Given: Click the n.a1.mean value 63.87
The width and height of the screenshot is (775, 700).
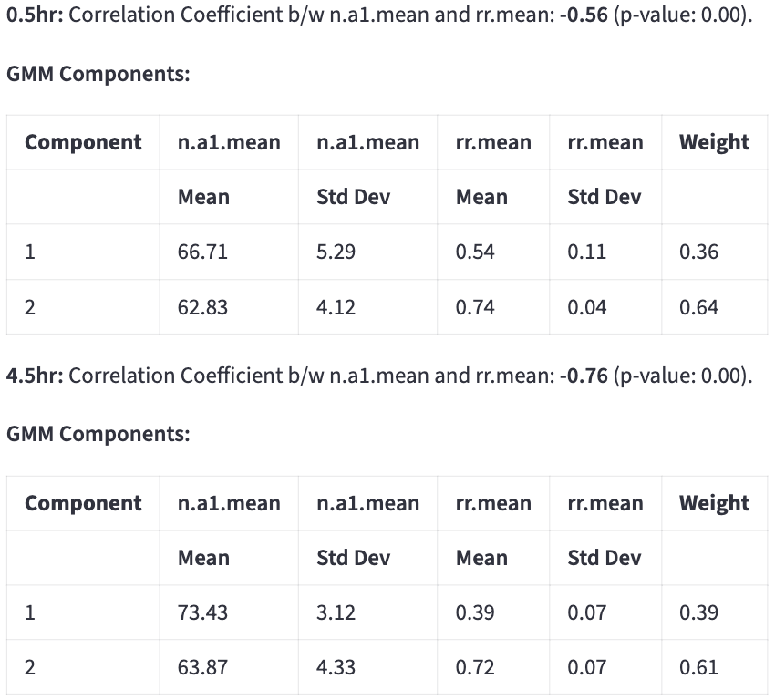Looking at the screenshot, I should pyautogui.click(x=202, y=667).
